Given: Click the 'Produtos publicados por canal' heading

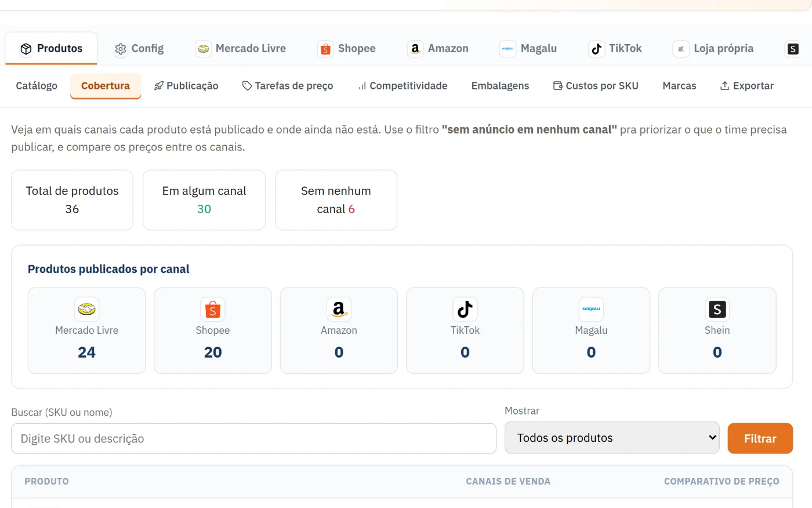Looking at the screenshot, I should point(108,269).
